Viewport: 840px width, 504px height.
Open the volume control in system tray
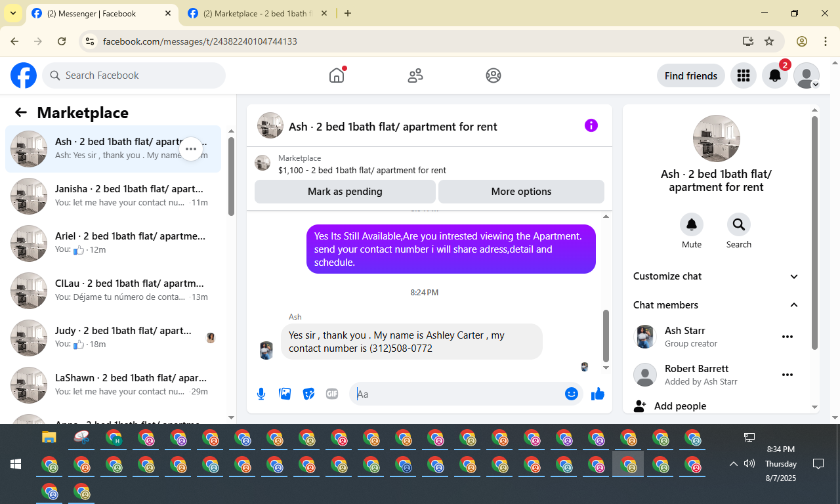pyautogui.click(x=749, y=464)
